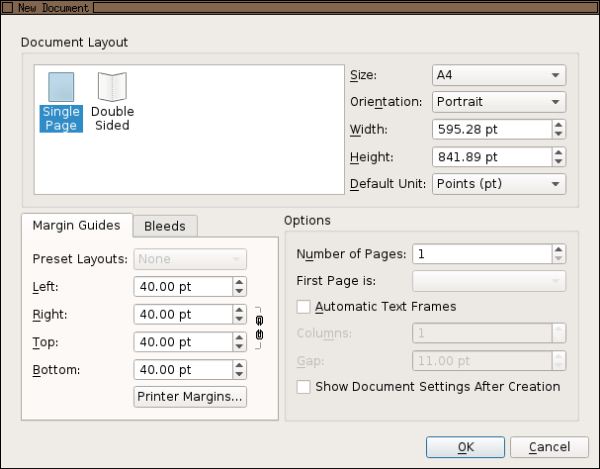Open the Default Unit dropdown
Screen dimensions: 600x469
(499, 184)
